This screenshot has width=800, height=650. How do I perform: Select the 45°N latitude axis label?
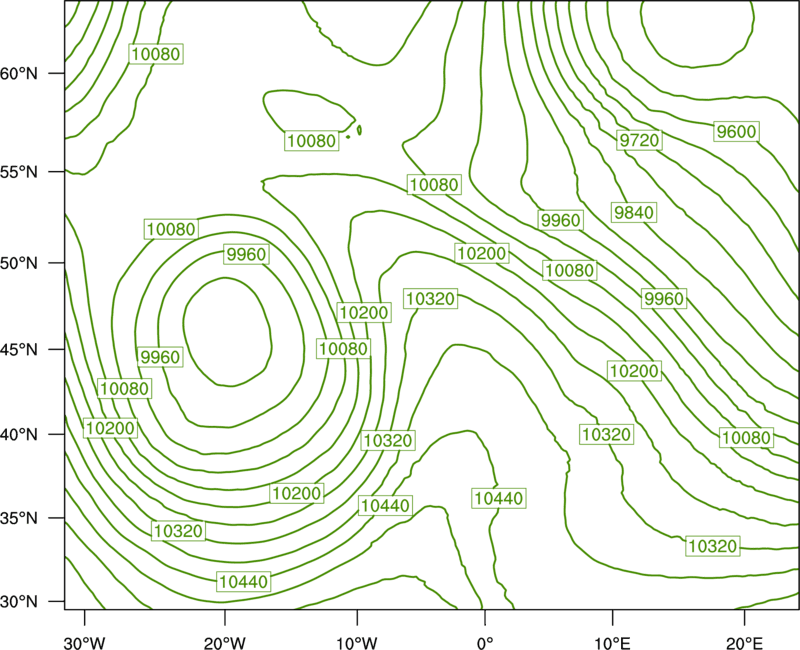19,349
